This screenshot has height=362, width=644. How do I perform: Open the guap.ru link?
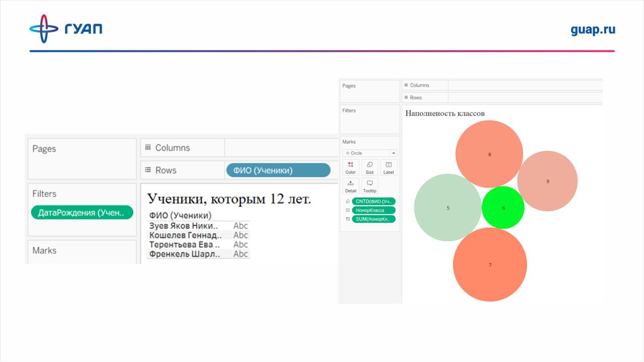pyautogui.click(x=593, y=30)
